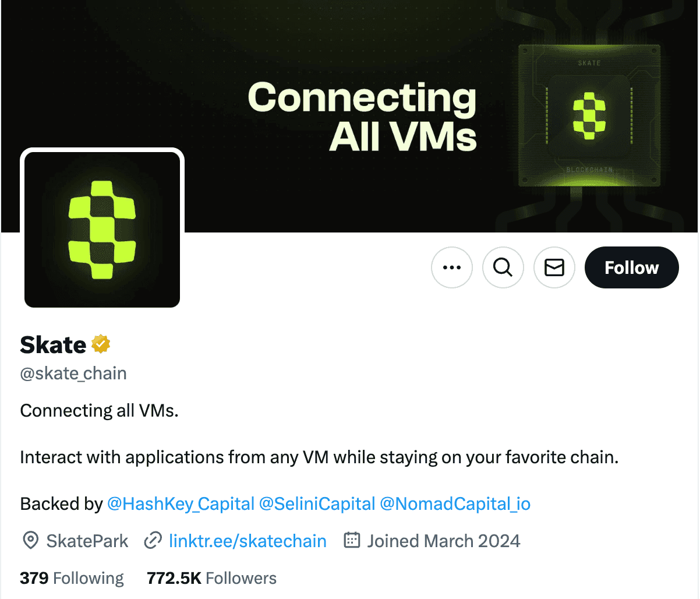This screenshot has width=700, height=599.
Task: Click the Joined March 2024 text
Action: (x=443, y=541)
